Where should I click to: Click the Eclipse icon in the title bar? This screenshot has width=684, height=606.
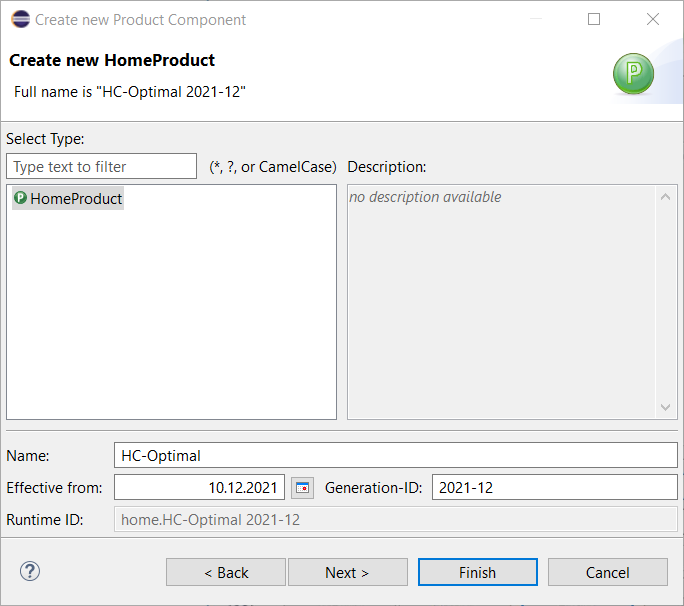[x=18, y=19]
